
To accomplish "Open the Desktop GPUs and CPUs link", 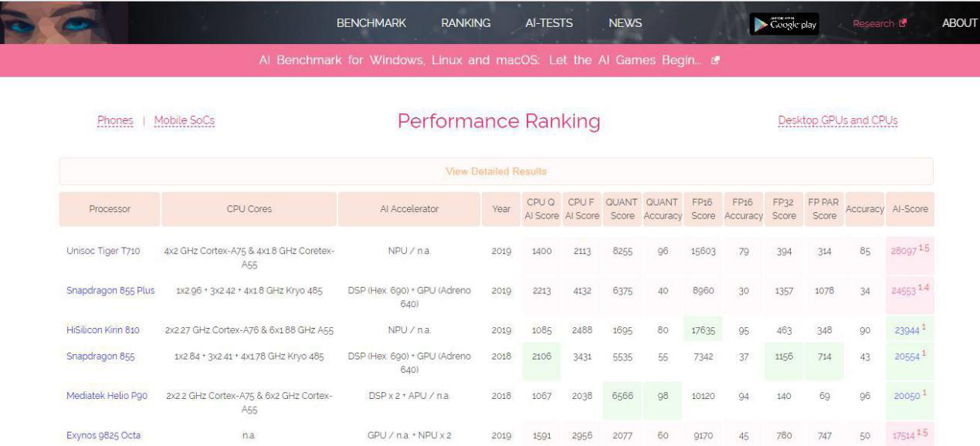I will (838, 120).
